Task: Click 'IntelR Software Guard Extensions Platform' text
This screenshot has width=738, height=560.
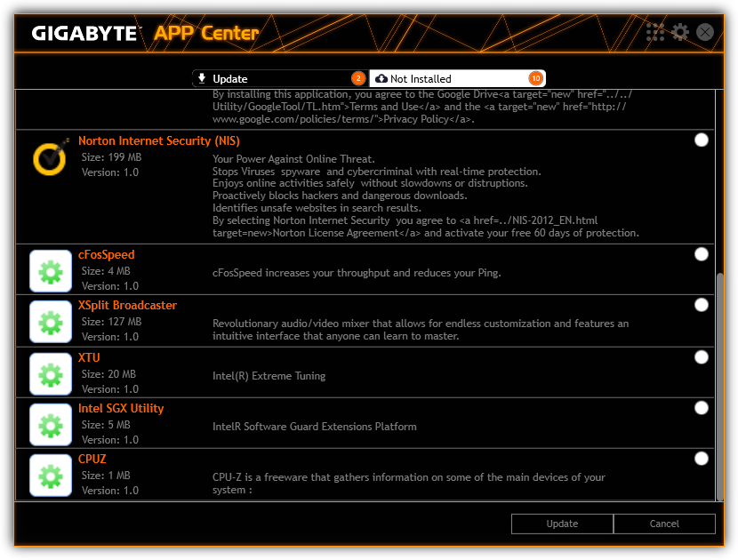Action: click(315, 427)
